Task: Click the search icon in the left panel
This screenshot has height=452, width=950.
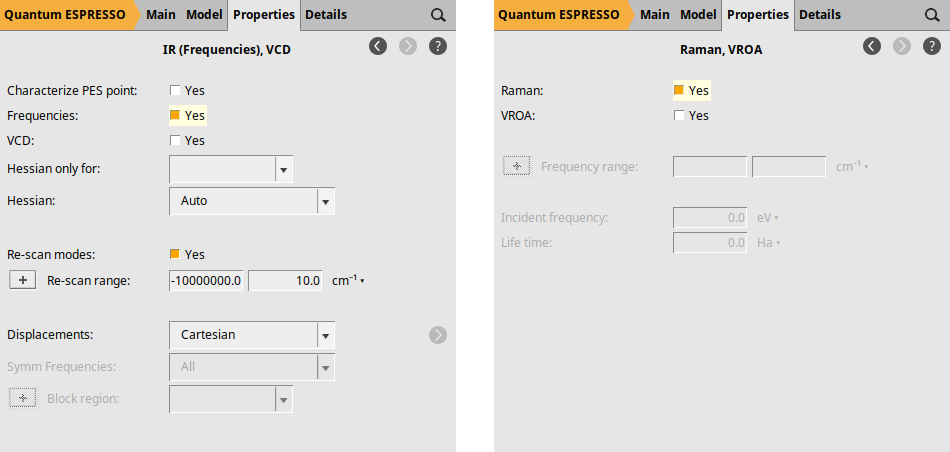Action: click(x=438, y=15)
